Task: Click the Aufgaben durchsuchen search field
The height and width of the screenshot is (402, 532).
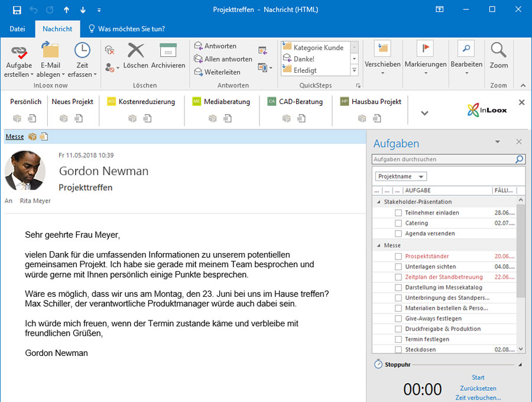Action: (x=443, y=160)
